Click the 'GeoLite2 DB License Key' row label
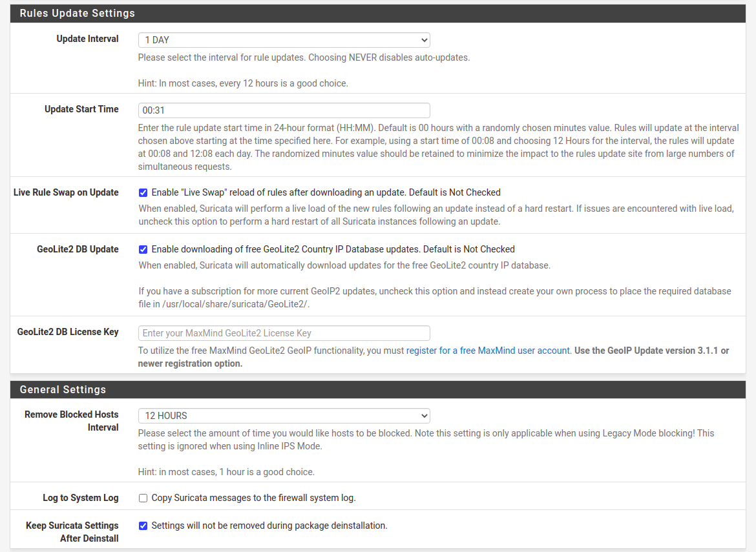 click(68, 332)
